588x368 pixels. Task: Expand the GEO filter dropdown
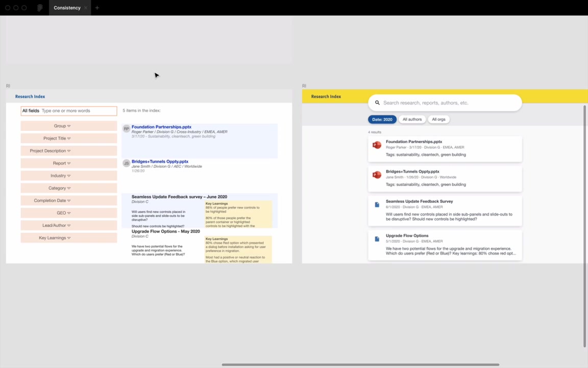pos(68,213)
